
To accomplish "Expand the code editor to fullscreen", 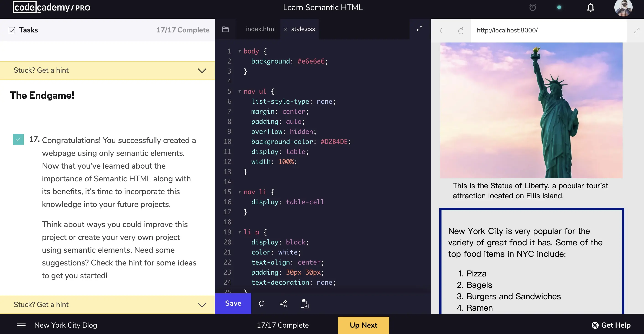I will 420,29.
